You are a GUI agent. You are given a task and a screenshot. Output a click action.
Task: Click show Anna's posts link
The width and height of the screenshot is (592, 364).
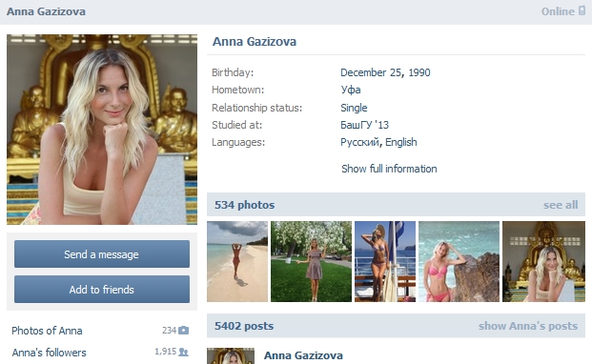point(528,326)
